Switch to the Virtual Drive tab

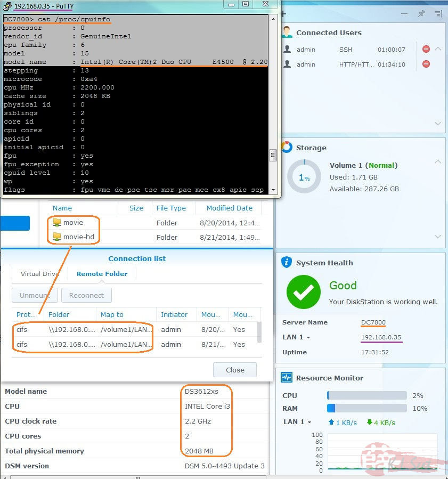39,274
